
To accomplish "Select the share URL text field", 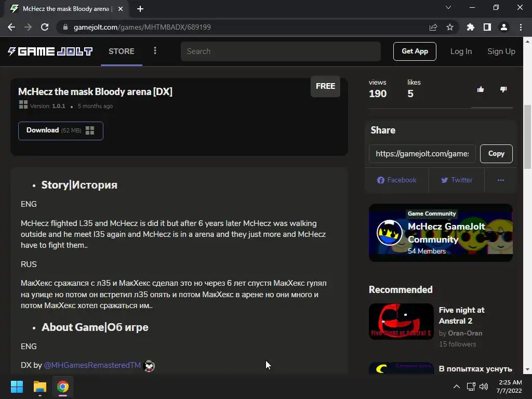I will (x=422, y=154).
